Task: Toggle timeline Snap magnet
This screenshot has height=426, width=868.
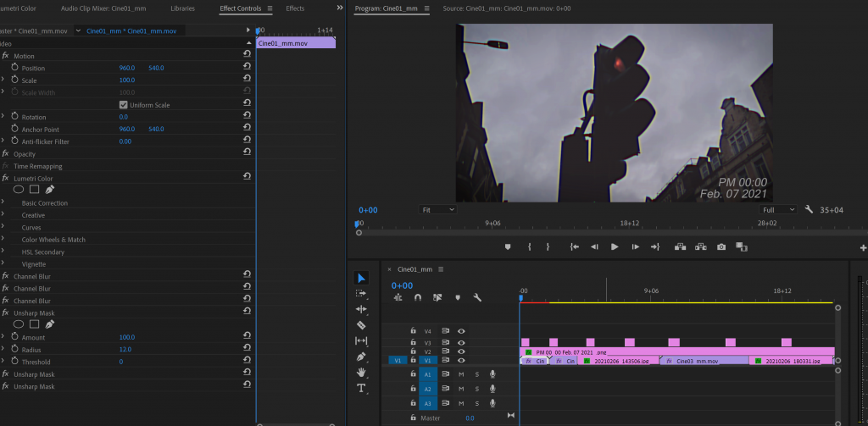Action: pos(418,297)
